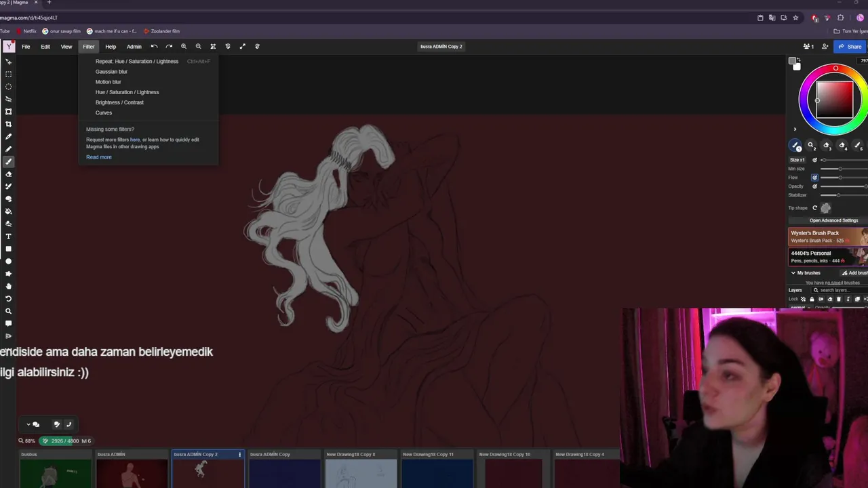This screenshot has height=488, width=868.
Task: Open the View menu
Action: click(x=66, y=47)
